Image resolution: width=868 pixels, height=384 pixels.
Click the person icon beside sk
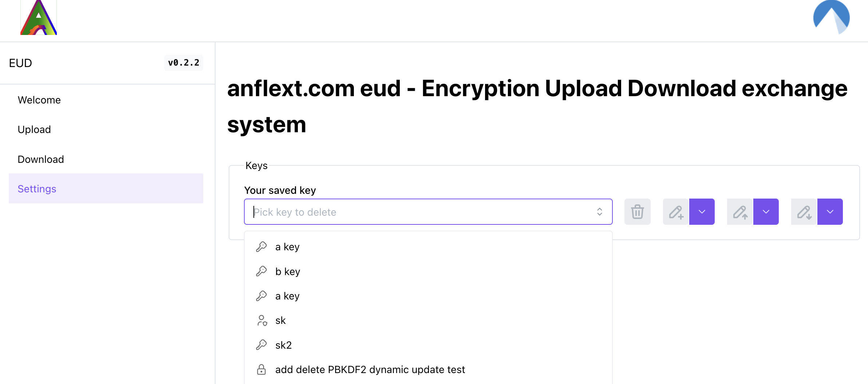point(262,321)
